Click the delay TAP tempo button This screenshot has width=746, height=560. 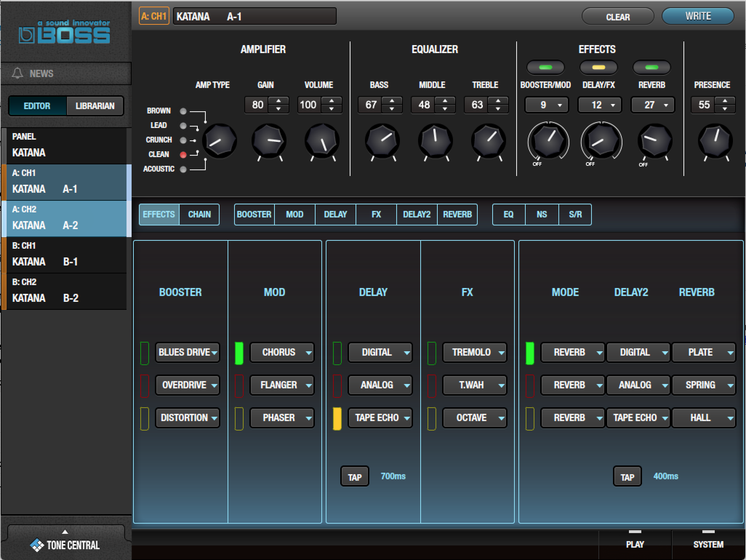click(354, 477)
